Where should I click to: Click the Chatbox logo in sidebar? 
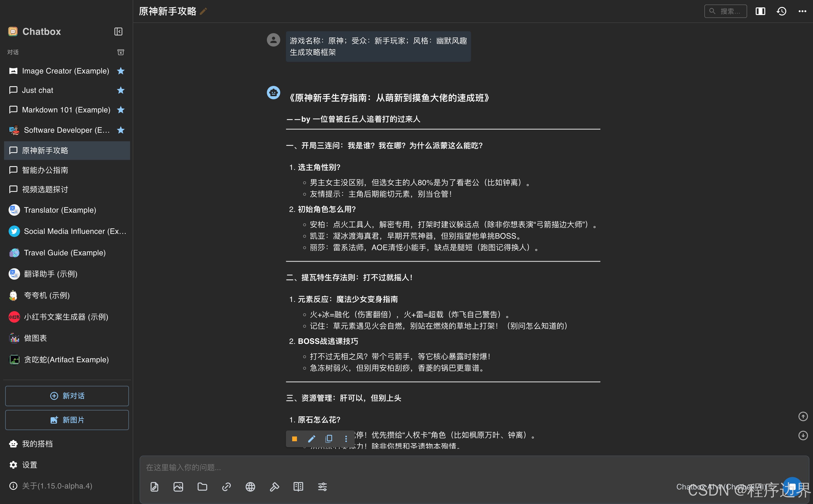pos(13,32)
